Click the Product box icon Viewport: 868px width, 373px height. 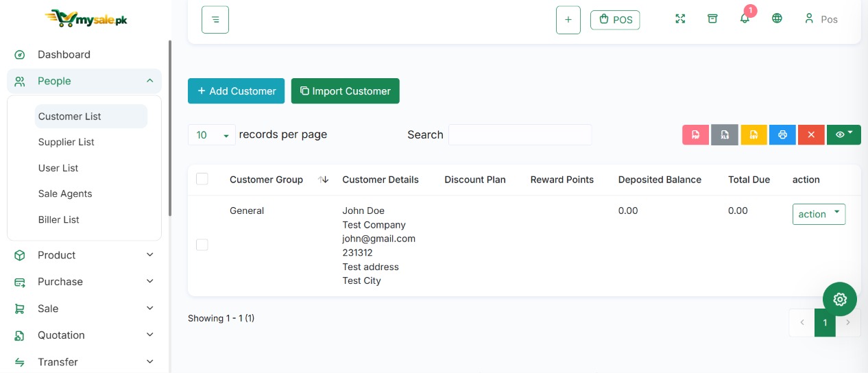20,255
